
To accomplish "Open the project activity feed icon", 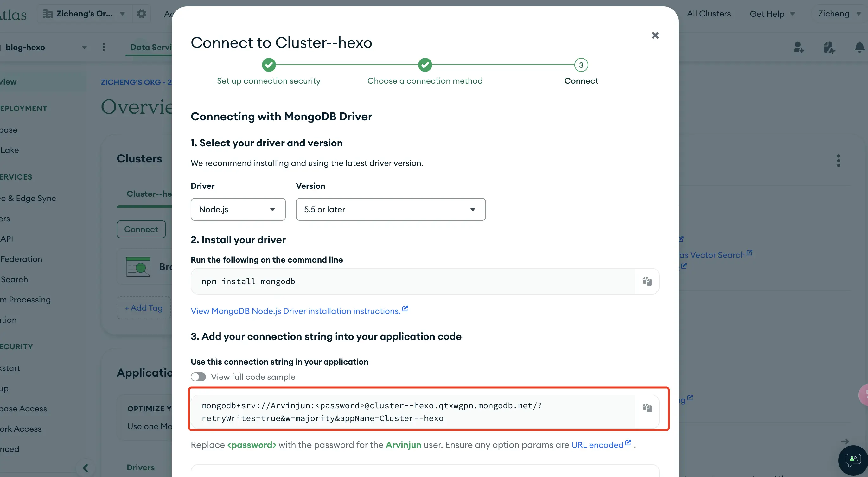I will (x=829, y=47).
